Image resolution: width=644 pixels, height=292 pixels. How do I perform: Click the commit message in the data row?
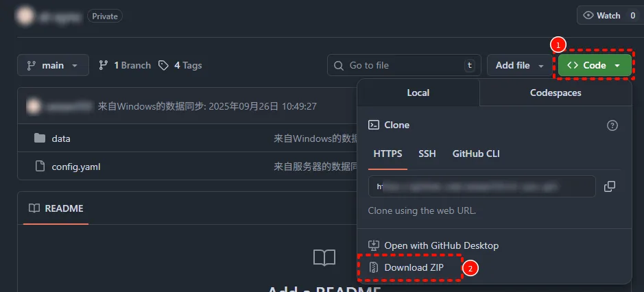coord(315,139)
